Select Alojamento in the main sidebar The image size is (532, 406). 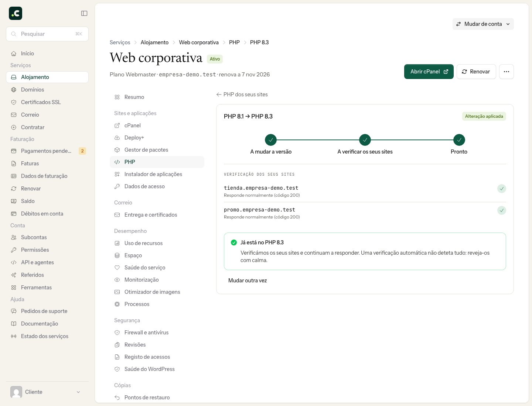(x=47, y=77)
